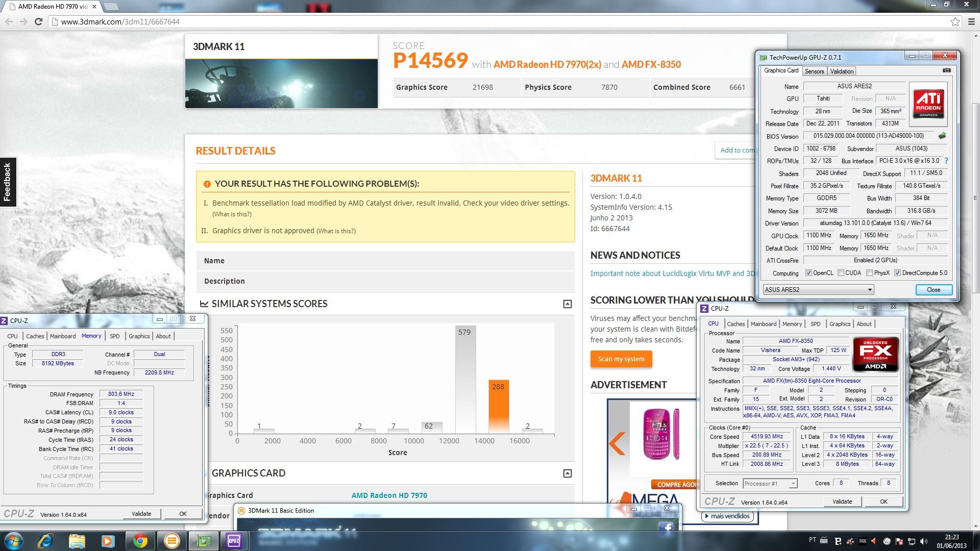Screen dimensions: 980x551
Task: Toggle the DirectCompute 5.0 checkbox
Action: (897, 273)
